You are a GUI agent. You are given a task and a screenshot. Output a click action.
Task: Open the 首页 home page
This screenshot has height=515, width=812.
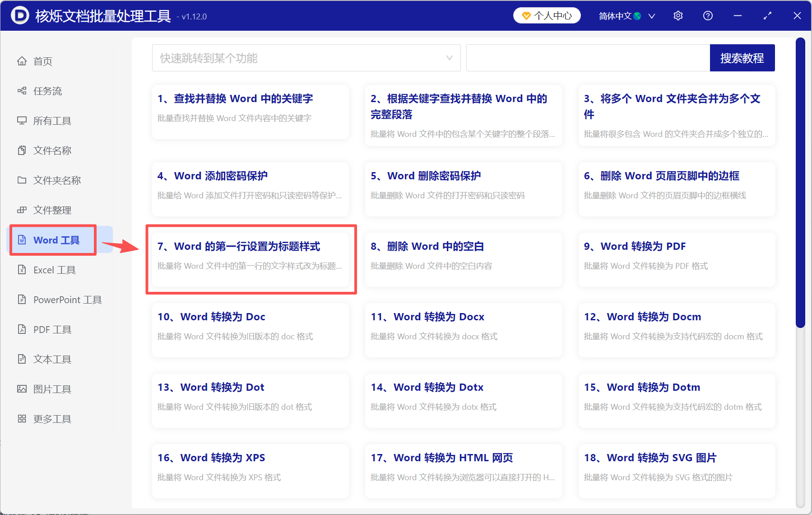coord(42,61)
